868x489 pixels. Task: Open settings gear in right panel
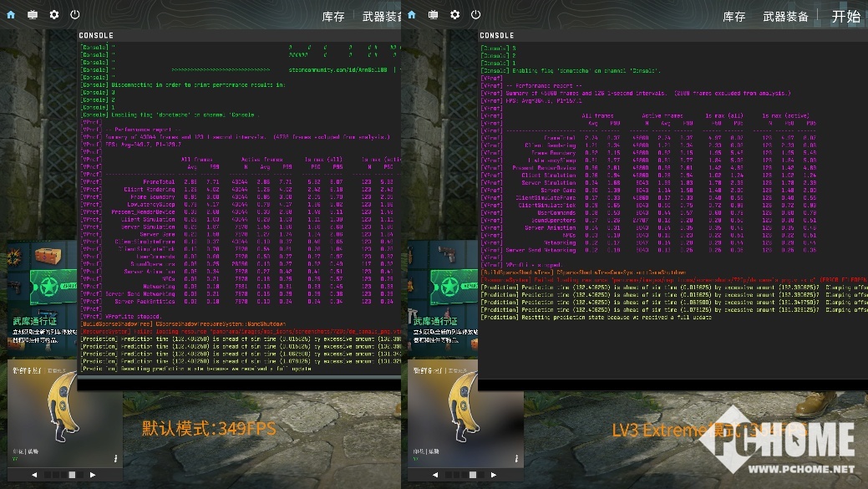[x=454, y=15]
